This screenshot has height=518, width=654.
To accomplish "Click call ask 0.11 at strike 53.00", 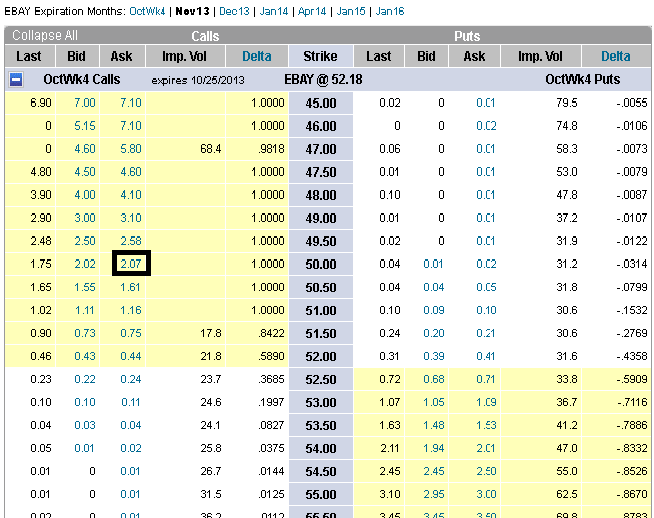I will pos(131,402).
